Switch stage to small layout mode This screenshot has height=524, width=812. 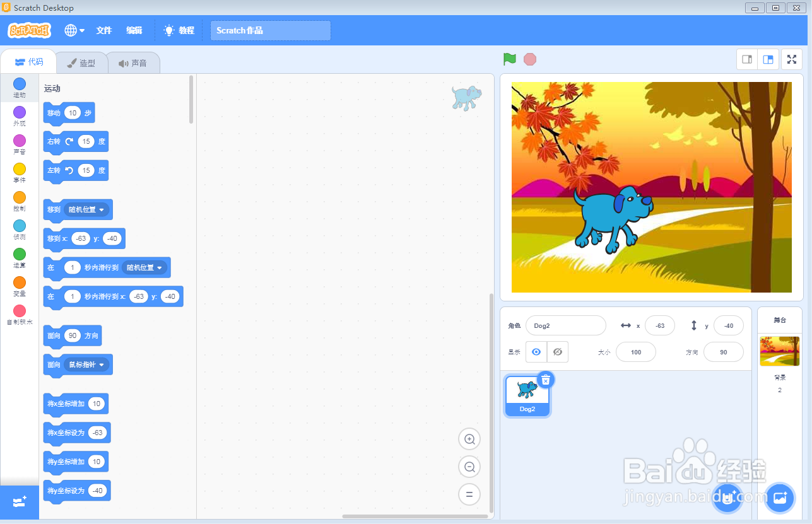tap(746, 59)
